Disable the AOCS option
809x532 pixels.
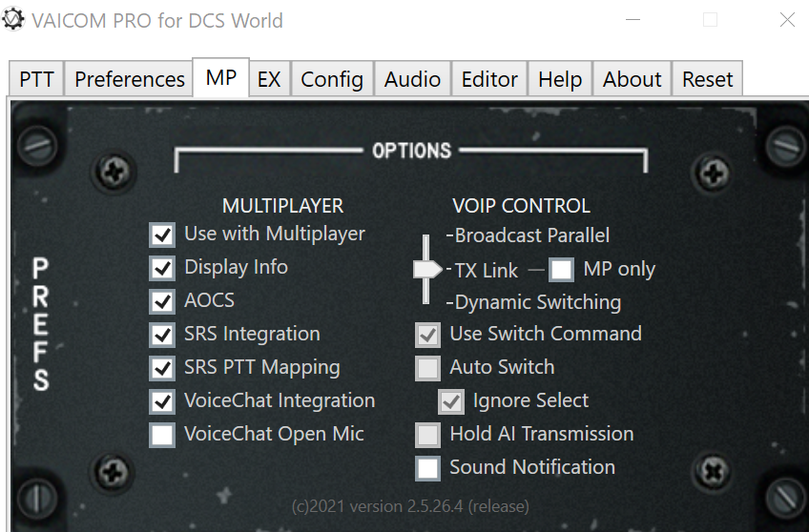tap(162, 301)
